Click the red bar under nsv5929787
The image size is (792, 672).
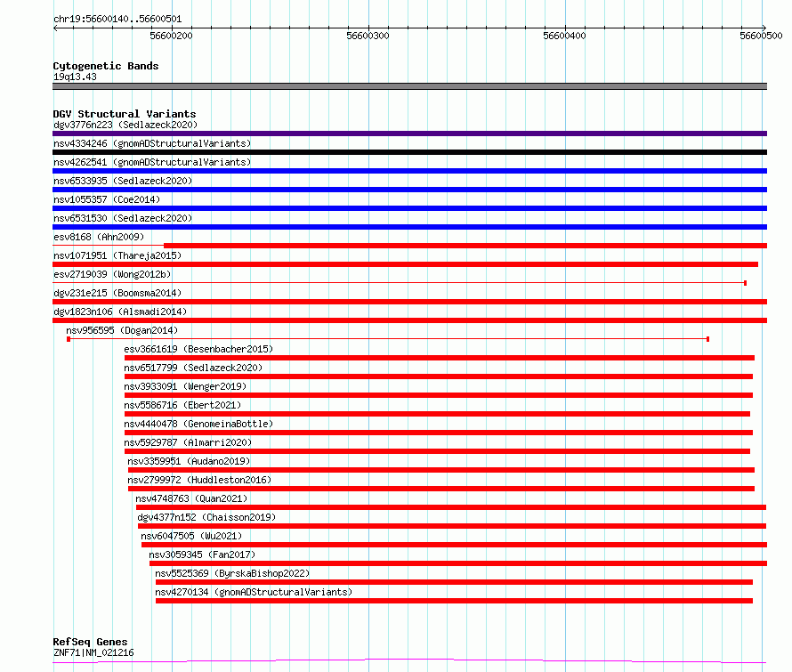click(x=437, y=451)
